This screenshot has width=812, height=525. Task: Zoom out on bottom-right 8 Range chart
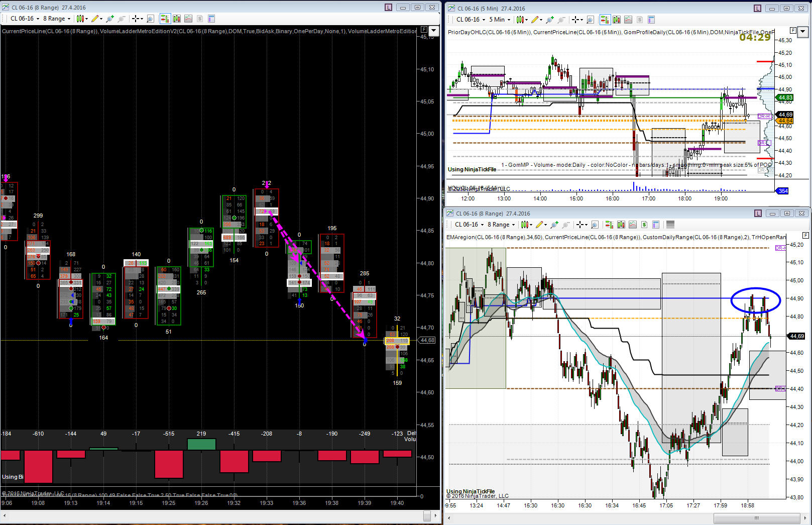pyautogui.click(x=566, y=225)
